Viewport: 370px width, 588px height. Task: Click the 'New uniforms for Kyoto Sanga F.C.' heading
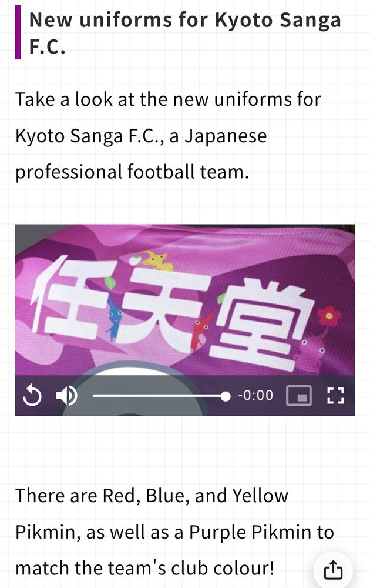185,33
